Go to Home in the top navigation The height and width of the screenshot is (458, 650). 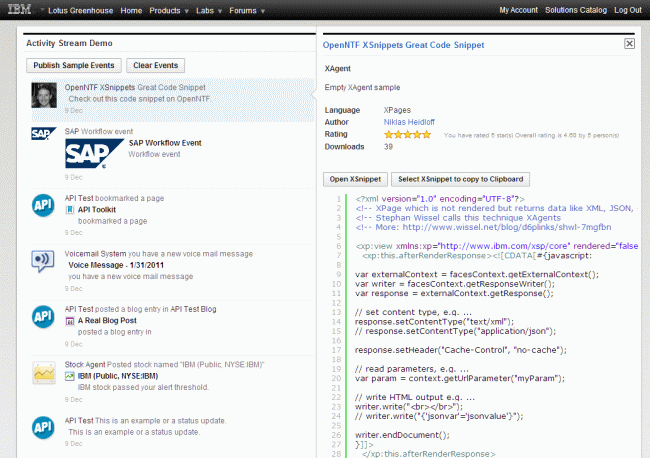tap(131, 10)
